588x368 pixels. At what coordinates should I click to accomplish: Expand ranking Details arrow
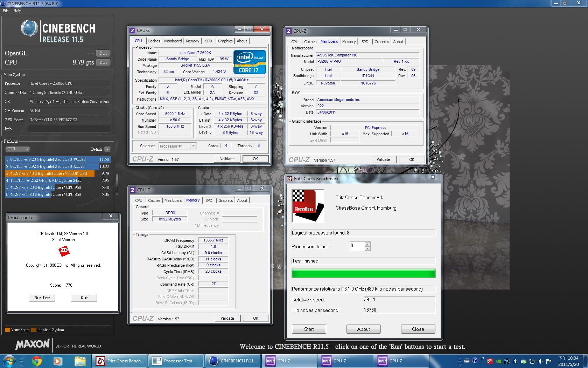click(x=107, y=149)
